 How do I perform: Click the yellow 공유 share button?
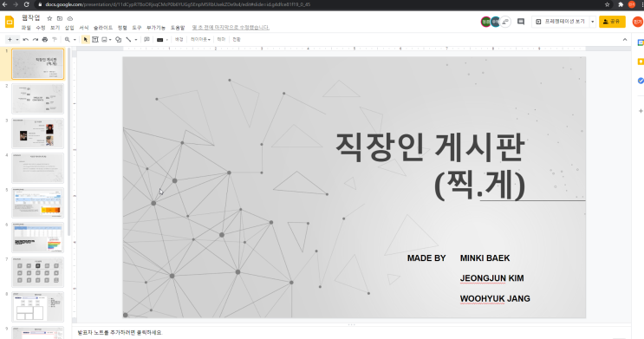pyautogui.click(x=612, y=22)
